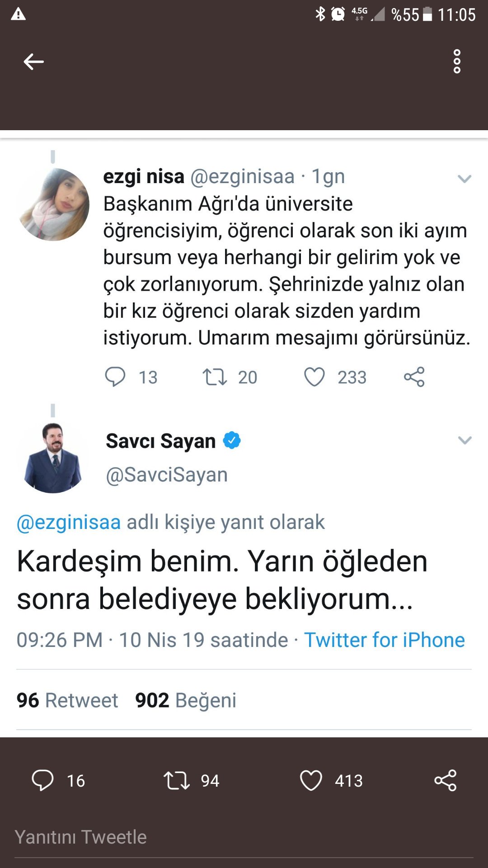Expand options chevron on Savcı Sayan's tweet
Image resolution: width=488 pixels, height=868 pixels.
(465, 440)
